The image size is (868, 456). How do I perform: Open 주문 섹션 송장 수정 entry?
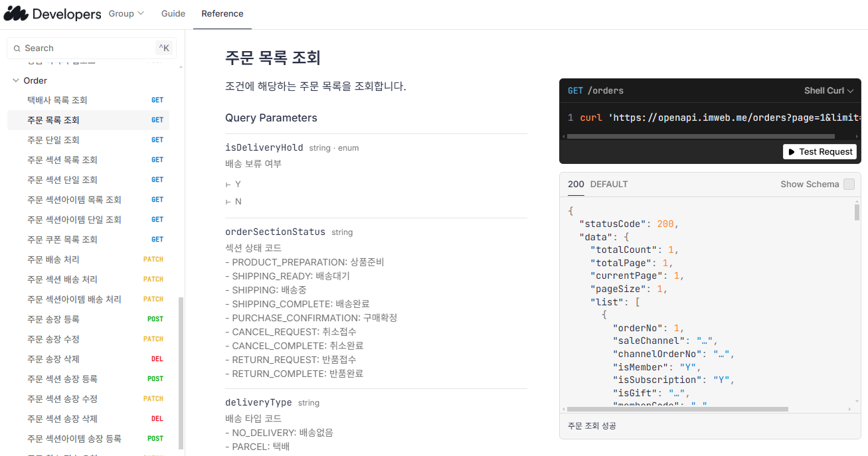(88, 399)
